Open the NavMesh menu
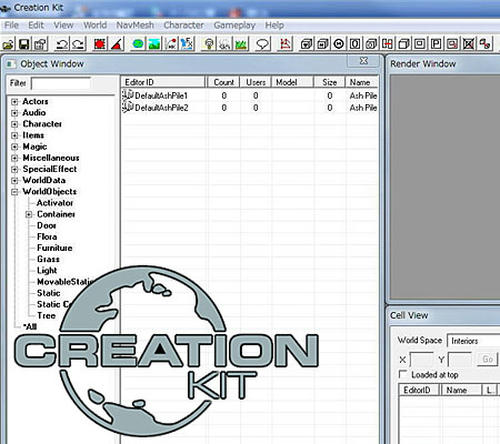Viewport: 500px width, 444px height. point(135,25)
